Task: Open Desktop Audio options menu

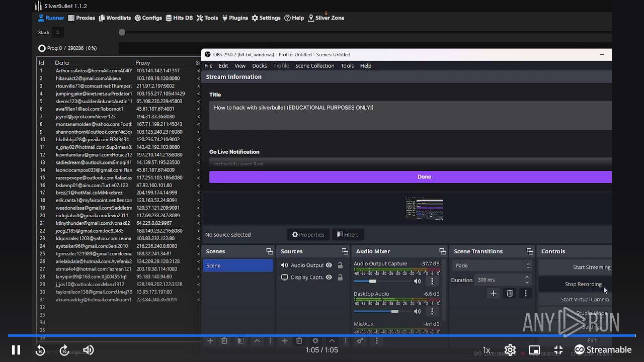Action: click(432, 311)
